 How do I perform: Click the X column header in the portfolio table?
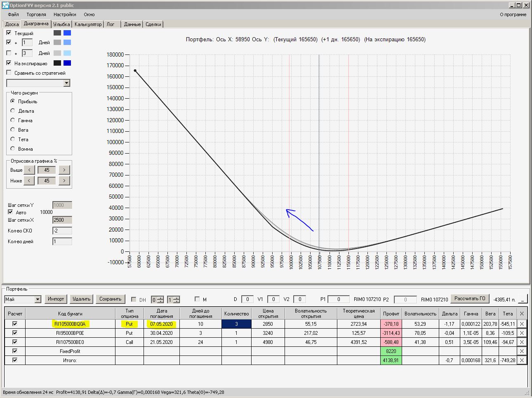522,313
